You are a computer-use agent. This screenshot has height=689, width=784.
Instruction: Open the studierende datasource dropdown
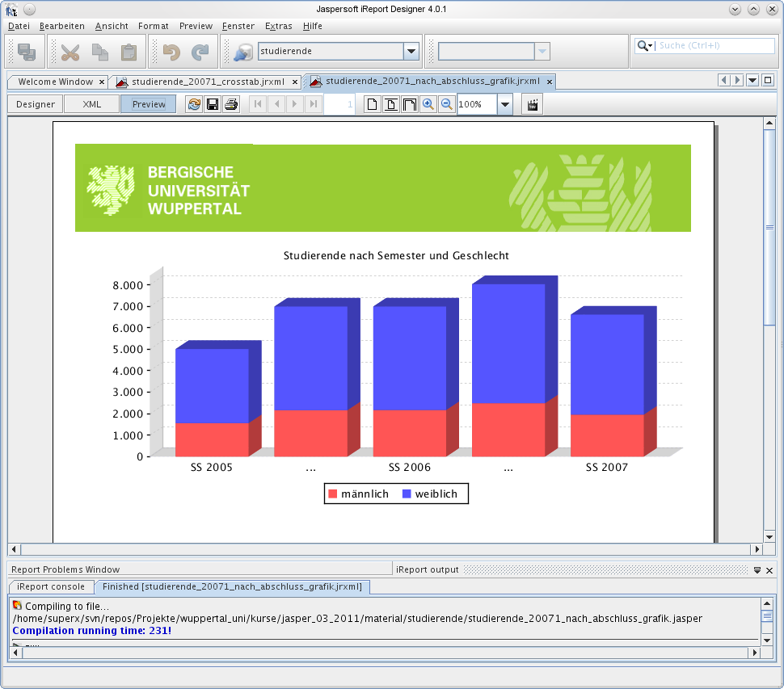[411, 51]
